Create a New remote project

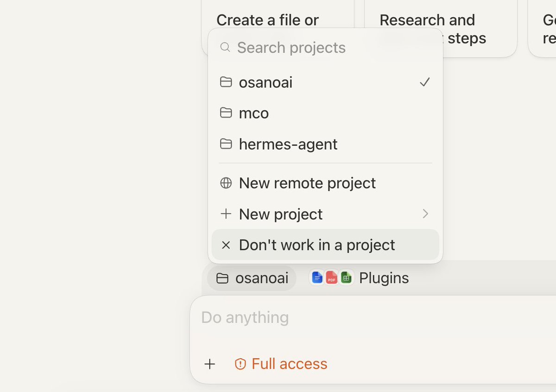pyautogui.click(x=325, y=183)
